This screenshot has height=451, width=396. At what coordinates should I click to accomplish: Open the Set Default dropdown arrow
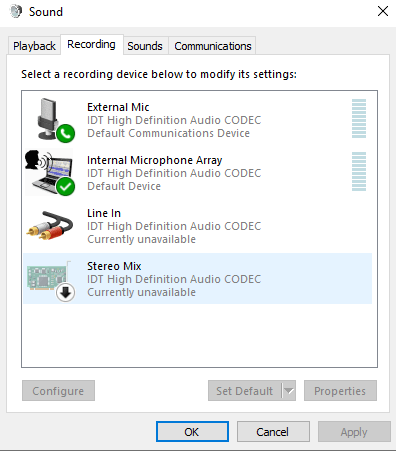click(289, 391)
